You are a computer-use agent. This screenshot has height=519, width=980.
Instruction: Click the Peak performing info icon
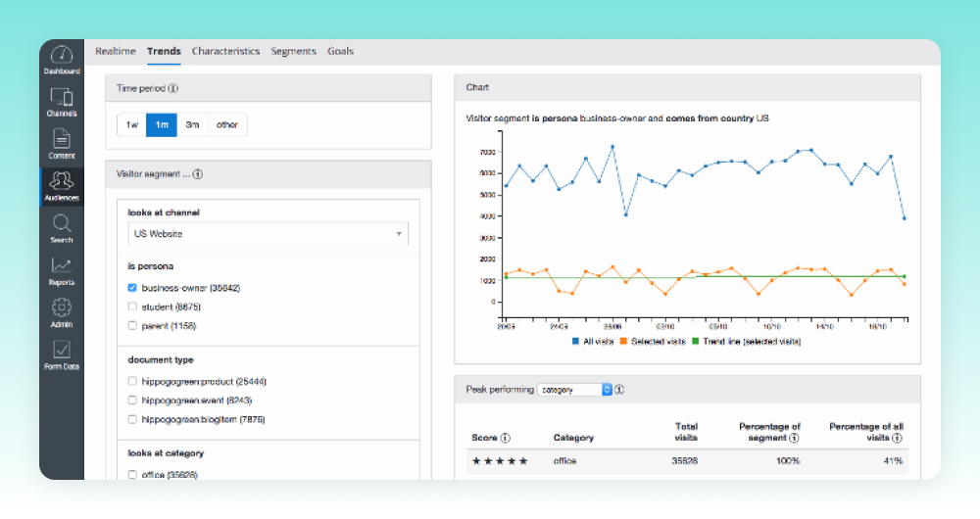click(619, 390)
